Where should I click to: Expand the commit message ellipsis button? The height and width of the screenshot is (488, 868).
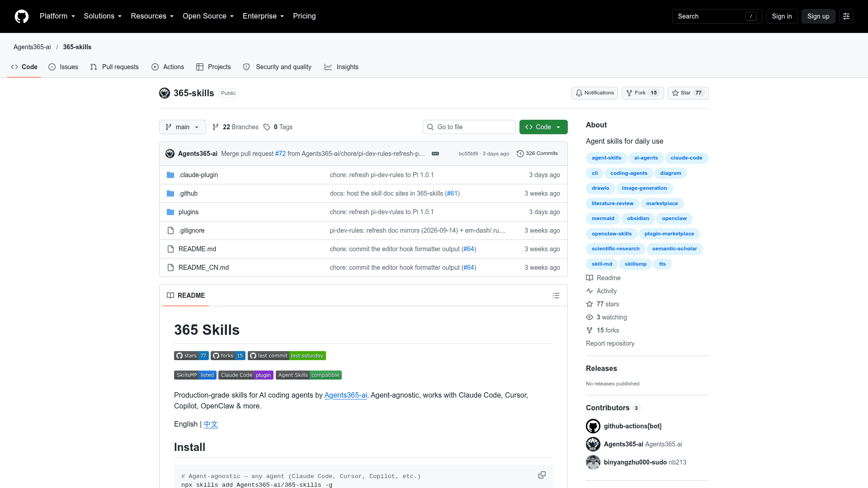click(x=435, y=154)
